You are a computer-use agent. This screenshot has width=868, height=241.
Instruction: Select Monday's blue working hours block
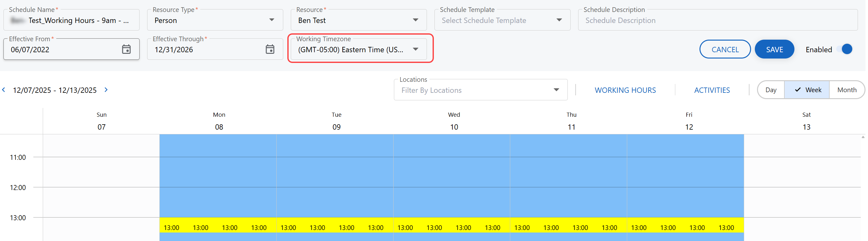tap(218, 175)
